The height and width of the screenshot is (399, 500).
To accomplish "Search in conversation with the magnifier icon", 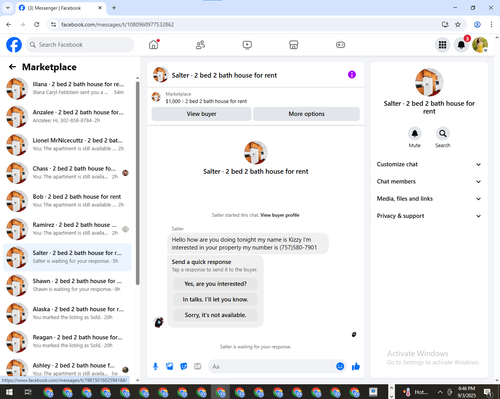I will click(x=443, y=134).
